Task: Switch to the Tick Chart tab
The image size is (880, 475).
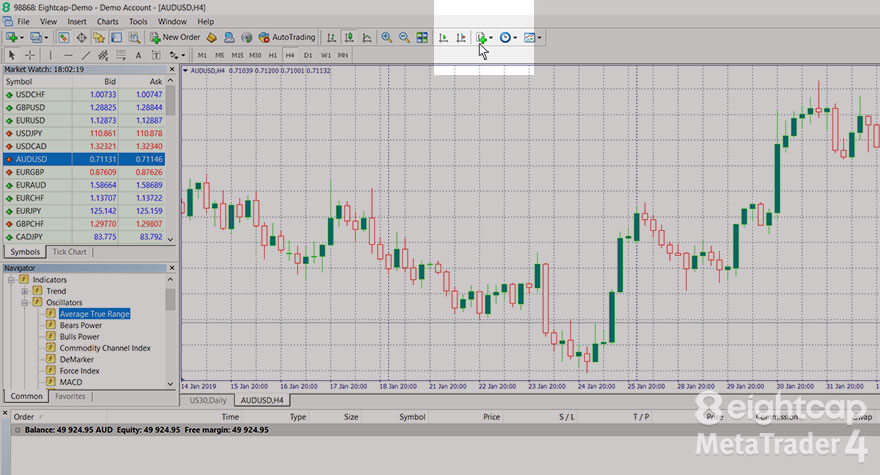Action: coord(70,252)
